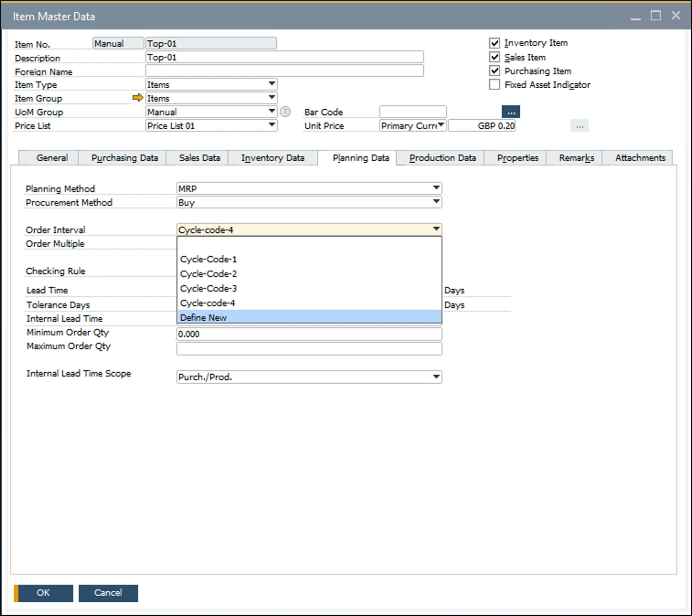The image size is (692, 616).
Task: Edit the Unit Price GBP 0.20 field
Action: [x=482, y=126]
